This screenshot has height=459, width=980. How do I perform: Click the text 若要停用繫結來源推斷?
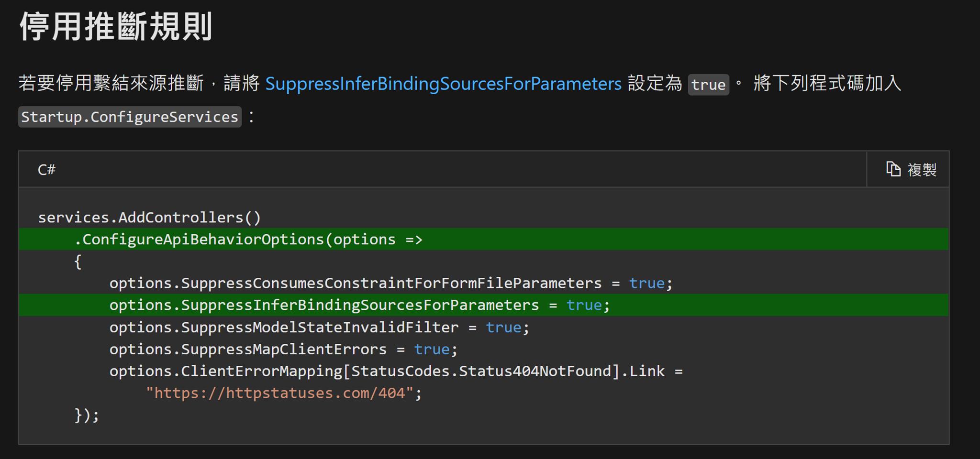[x=111, y=83]
